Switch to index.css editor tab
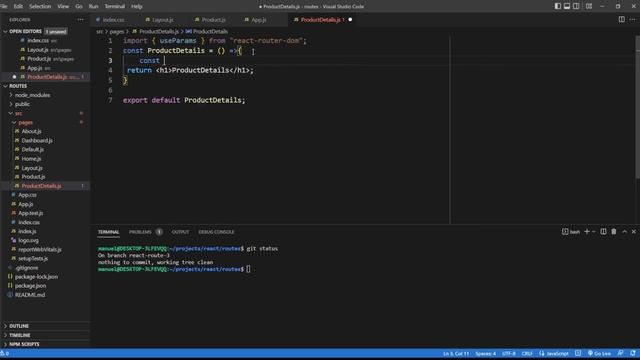640x360 pixels. [113, 20]
